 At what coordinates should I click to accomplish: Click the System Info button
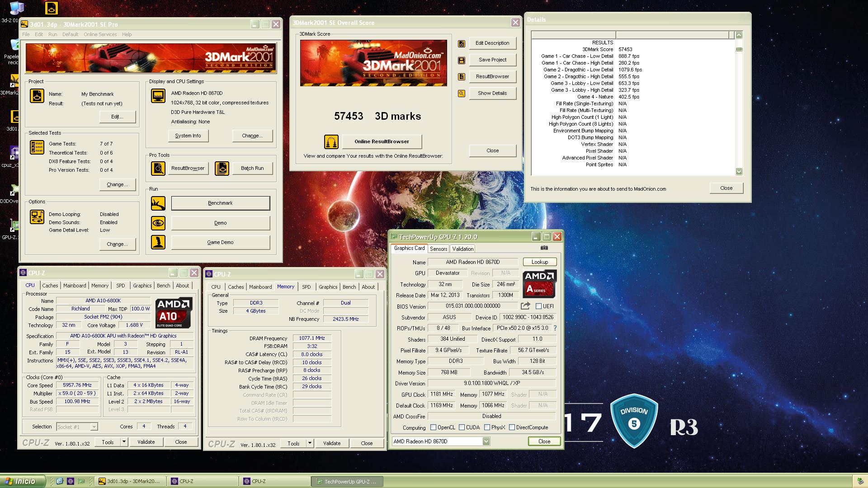click(x=188, y=136)
